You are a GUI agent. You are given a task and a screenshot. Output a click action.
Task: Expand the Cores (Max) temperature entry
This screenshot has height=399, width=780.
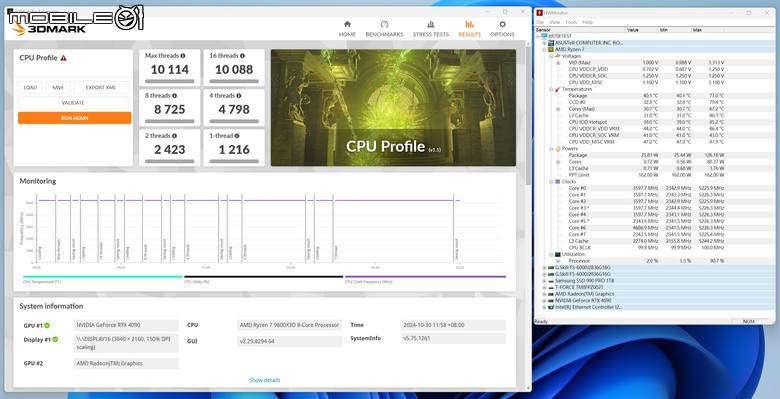coord(558,109)
